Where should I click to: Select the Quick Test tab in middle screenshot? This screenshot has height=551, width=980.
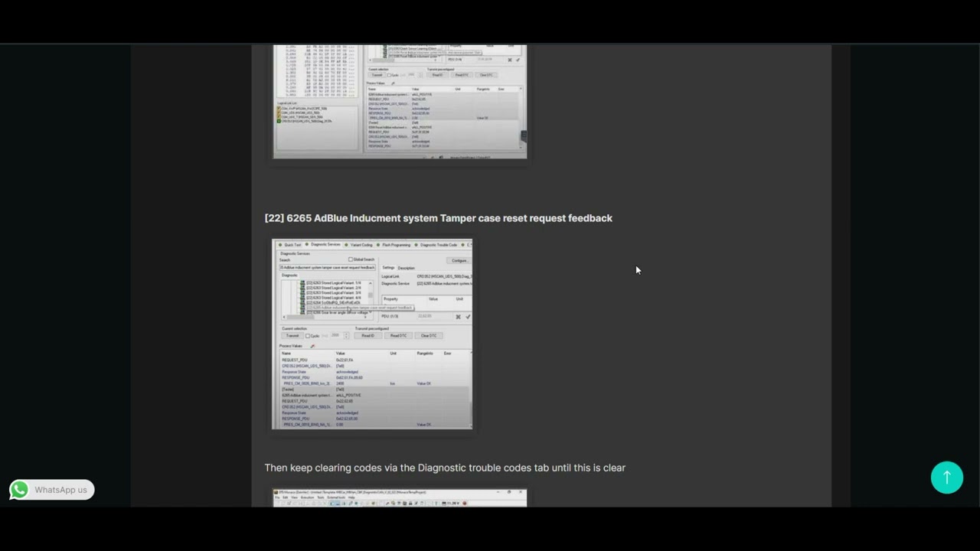[x=290, y=245]
